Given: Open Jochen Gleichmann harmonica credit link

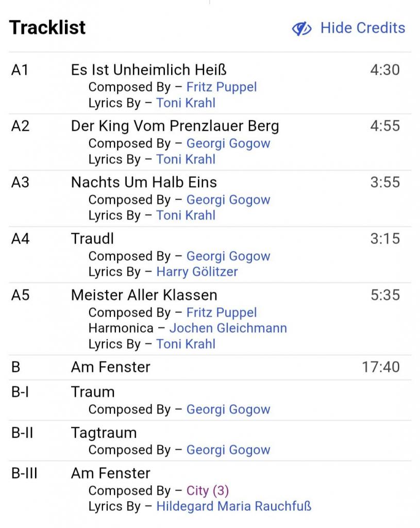Looking at the screenshot, I should click(x=228, y=328).
